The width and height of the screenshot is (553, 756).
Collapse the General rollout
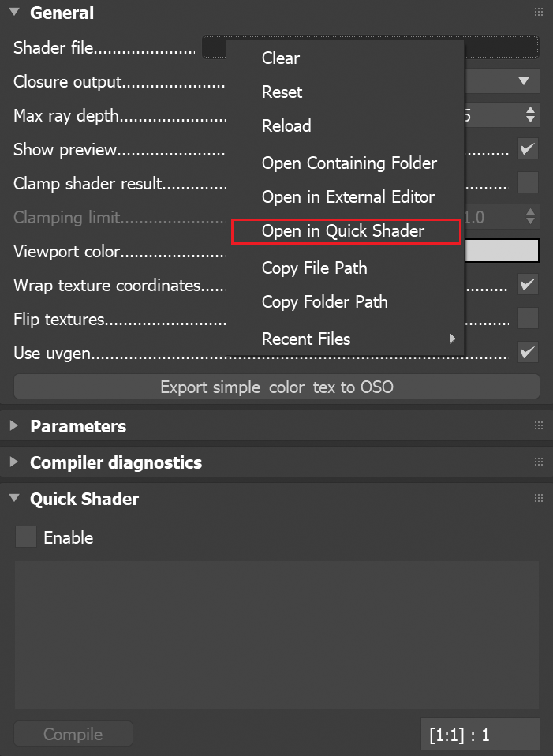(x=13, y=12)
